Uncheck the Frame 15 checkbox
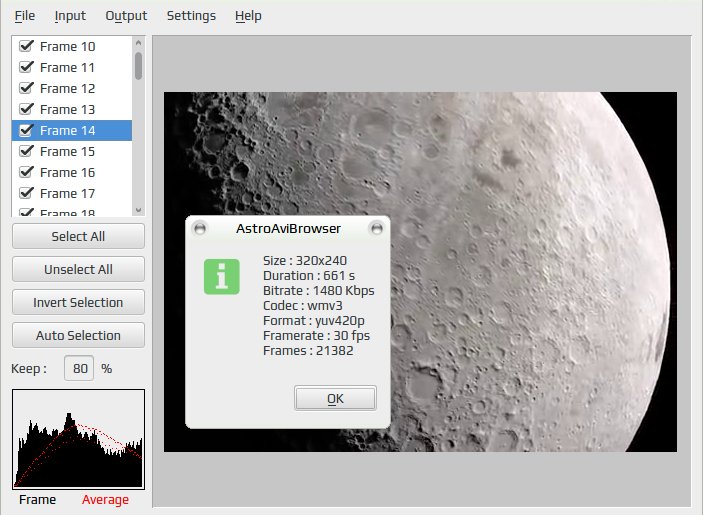This screenshot has width=703, height=515. tap(26, 151)
